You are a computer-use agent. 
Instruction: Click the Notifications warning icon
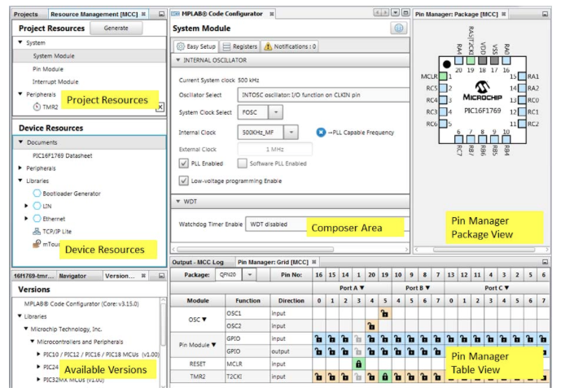tap(269, 46)
